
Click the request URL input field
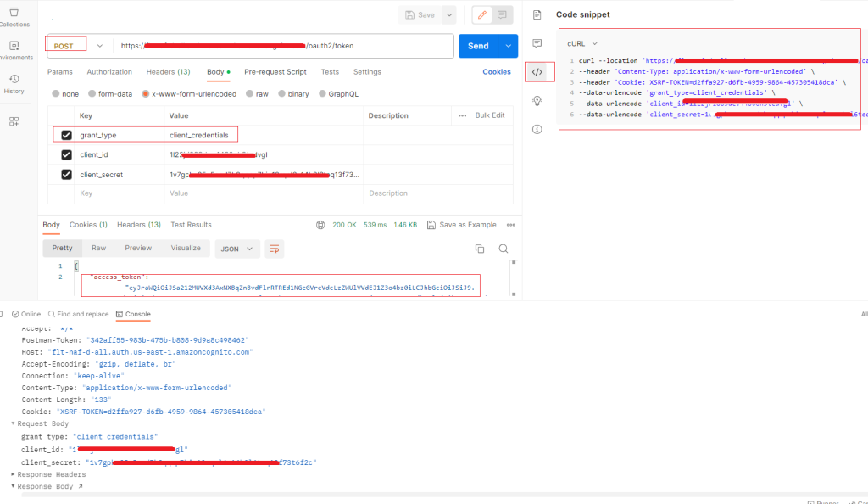[x=284, y=46]
